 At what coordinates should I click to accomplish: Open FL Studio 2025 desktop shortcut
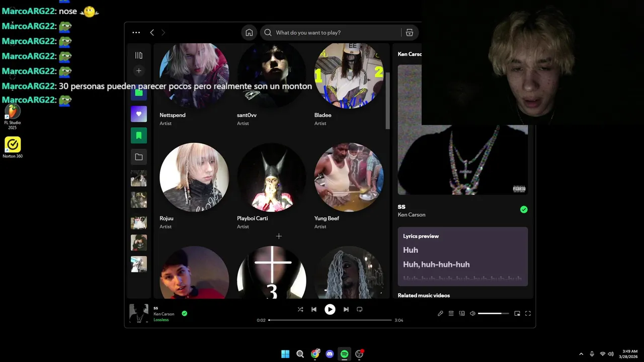point(13,117)
